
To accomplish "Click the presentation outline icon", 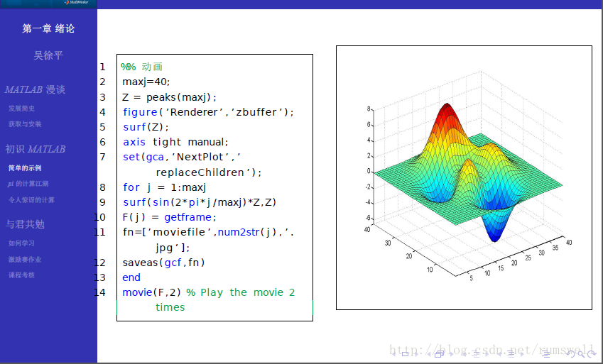I will 545,354.
